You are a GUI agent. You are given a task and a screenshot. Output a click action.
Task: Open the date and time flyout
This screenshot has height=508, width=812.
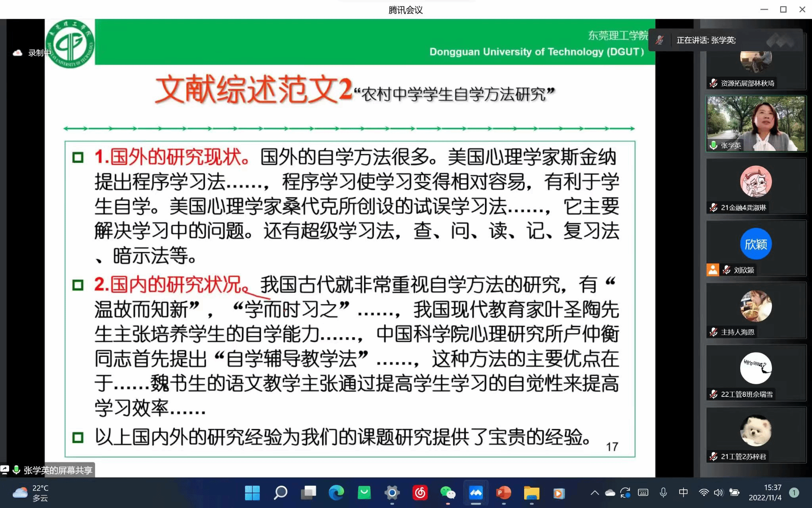(x=765, y=493)
